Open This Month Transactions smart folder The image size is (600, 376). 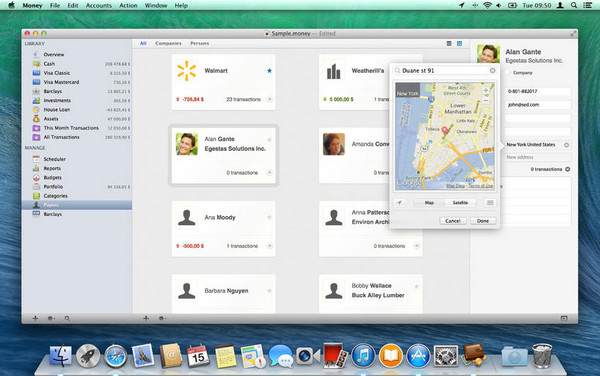pos(71,128)
